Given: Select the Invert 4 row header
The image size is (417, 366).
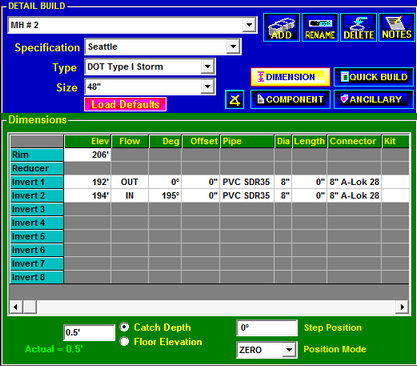Looking at the screenshot, I should pyautogui.click(x=37, y=223).
